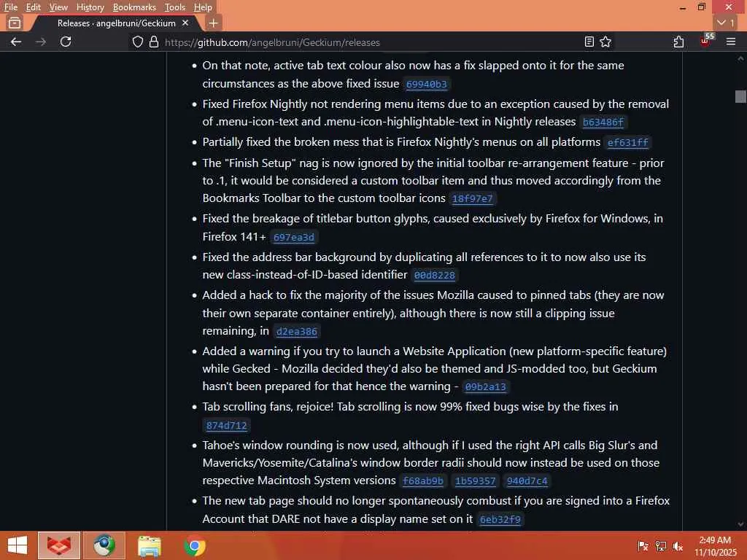Open the network tray icon
This screenshot has width=747, height=560.
pos(660,546)
